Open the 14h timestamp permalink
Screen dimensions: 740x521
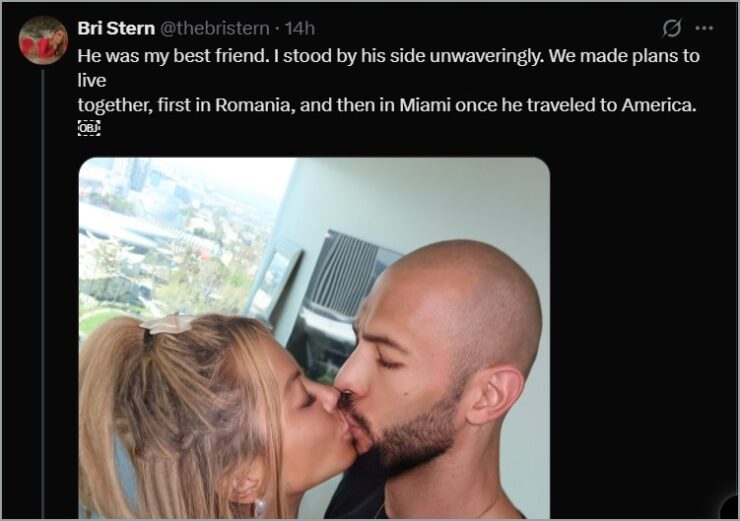pos(300,28)
